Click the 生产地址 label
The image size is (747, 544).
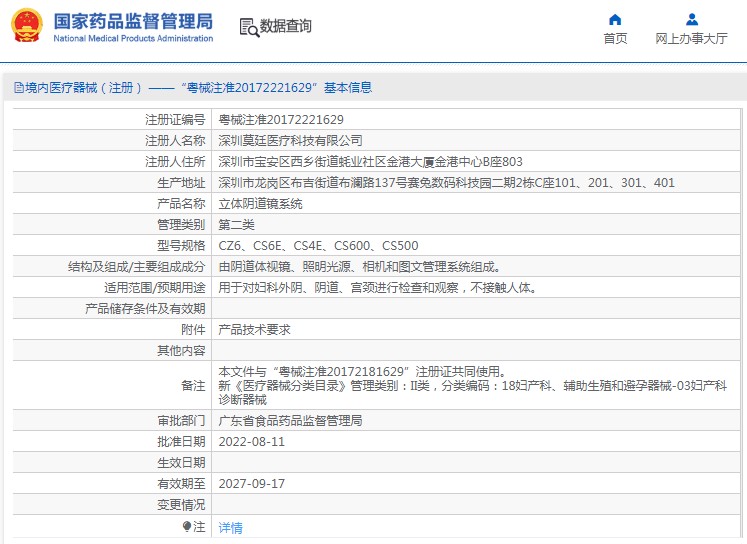[x=181, y=182]
